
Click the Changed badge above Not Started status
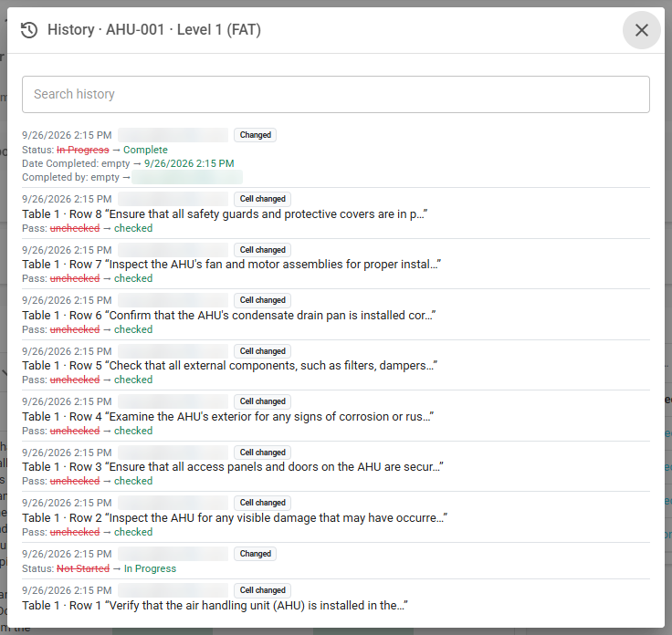pyautogui.click(x=255, y=554)
